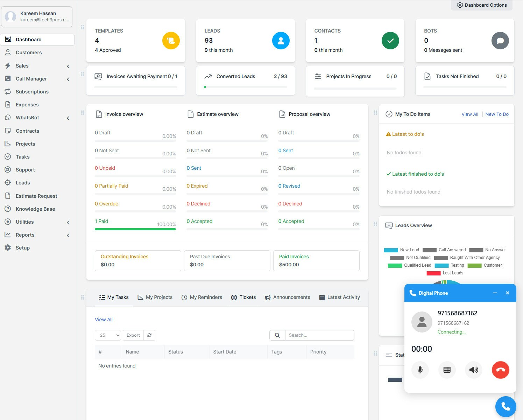The height and width of the screenshot is (420, 523).
Task: Click the drag handle beside Invoice overview
Action: (83, 113)
